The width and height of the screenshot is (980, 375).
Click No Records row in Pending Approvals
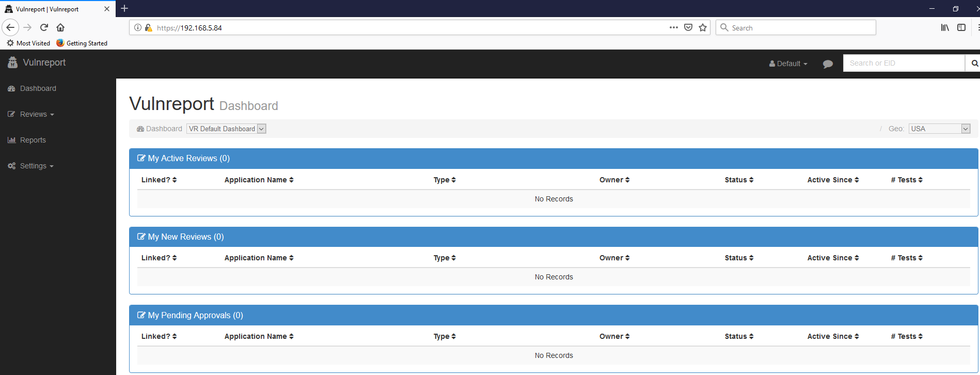(x=554, y=355)
